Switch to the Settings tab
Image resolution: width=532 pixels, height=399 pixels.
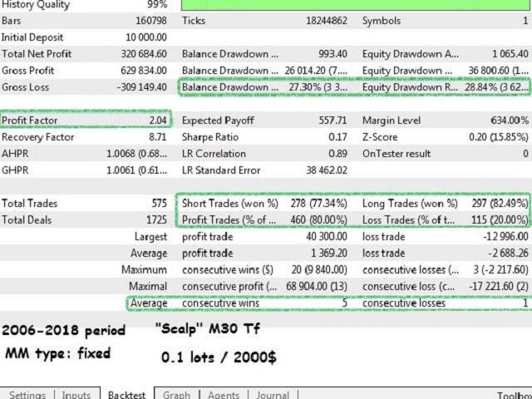pyautogui.click(x=27, y=394)
